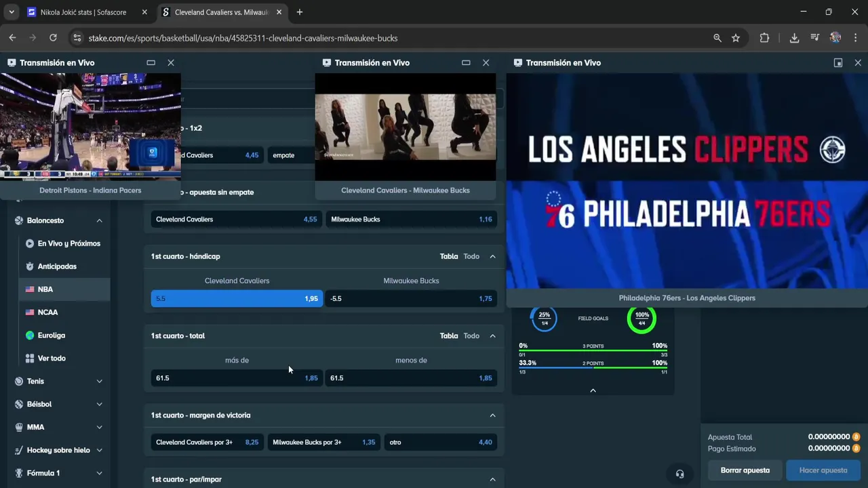
Task: Click the Clippers vs 76ers stream video
Action: pyautogui.click(x=687, y=181)
